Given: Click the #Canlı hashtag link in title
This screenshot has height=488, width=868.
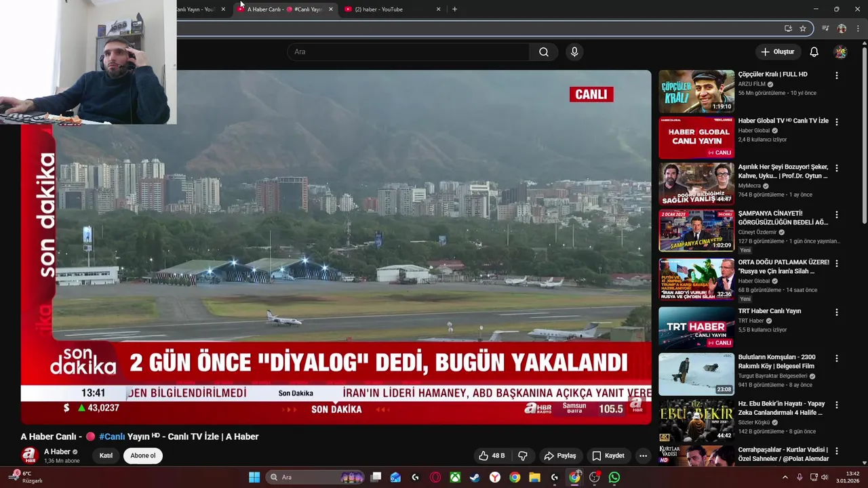Looking at the screenshot, I should 112,436.
